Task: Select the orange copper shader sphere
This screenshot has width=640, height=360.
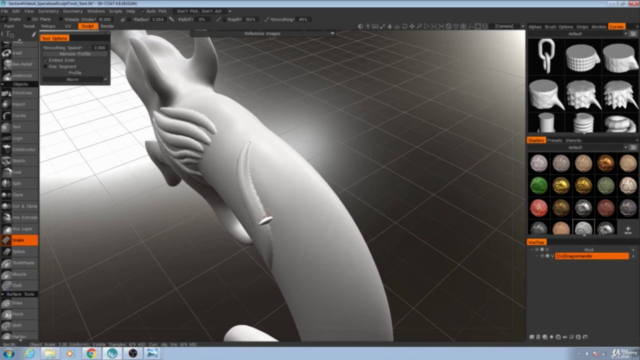Action: [x=605, y=163]
